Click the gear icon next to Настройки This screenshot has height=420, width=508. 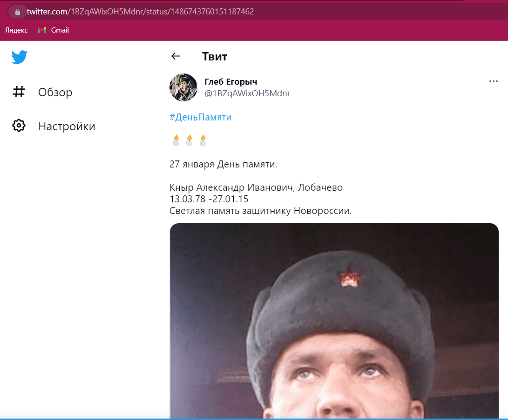click(x=19, y=126)
